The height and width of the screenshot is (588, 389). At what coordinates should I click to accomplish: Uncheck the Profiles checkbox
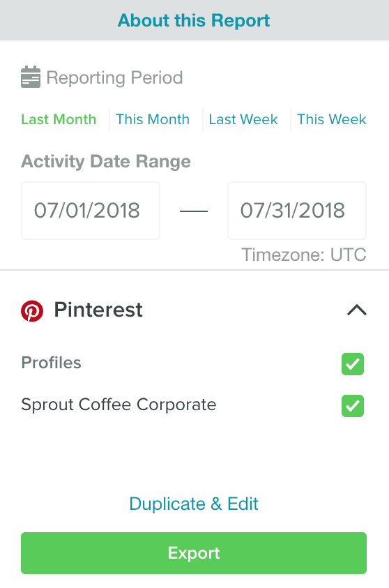pos(353,363)
